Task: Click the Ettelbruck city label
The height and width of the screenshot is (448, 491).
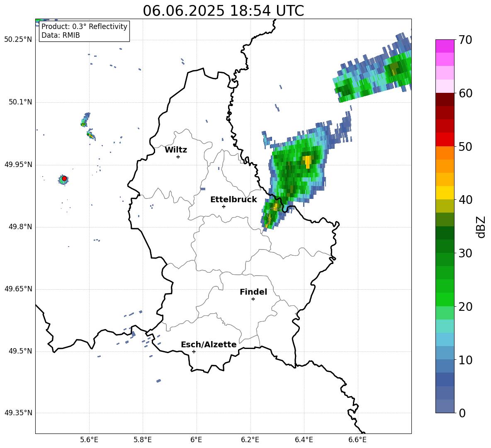Action: point(233,200)
